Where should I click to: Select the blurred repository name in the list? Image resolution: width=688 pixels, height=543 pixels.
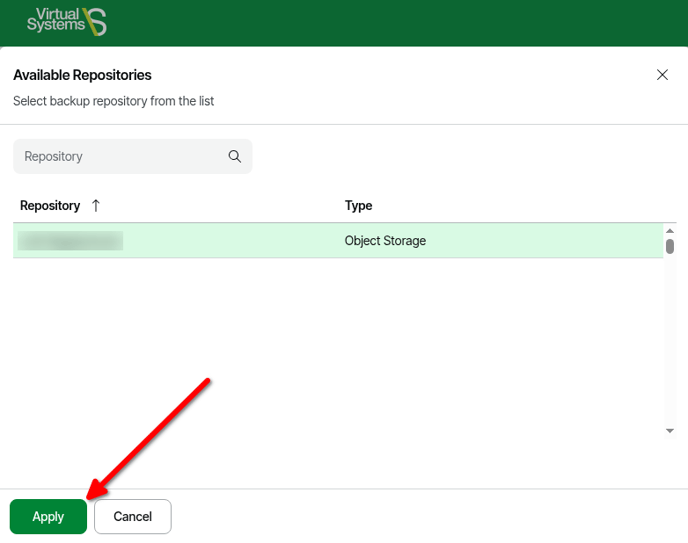point(70,241)
